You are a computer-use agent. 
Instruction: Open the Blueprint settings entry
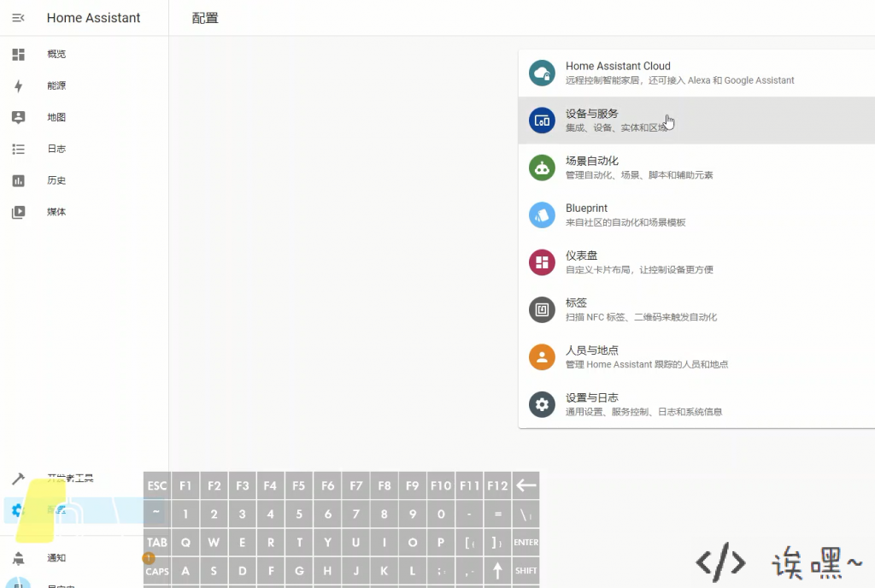coord(696,215)
